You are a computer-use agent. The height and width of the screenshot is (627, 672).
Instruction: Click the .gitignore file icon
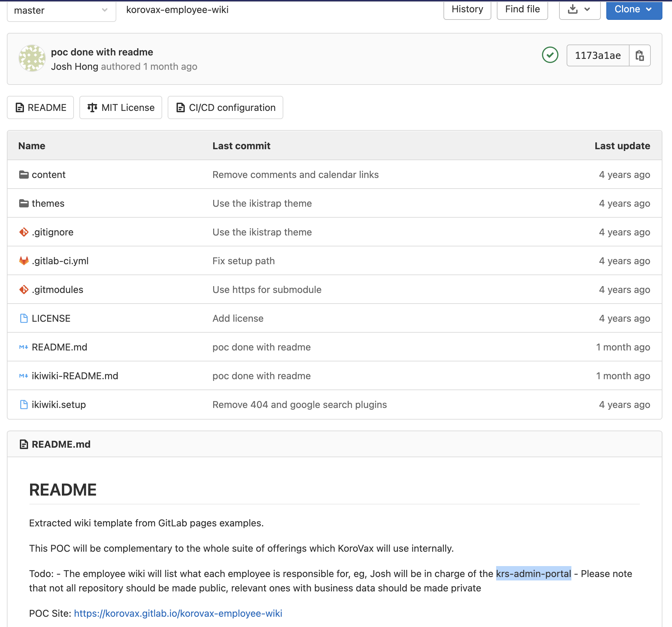(x=24, y=232)
